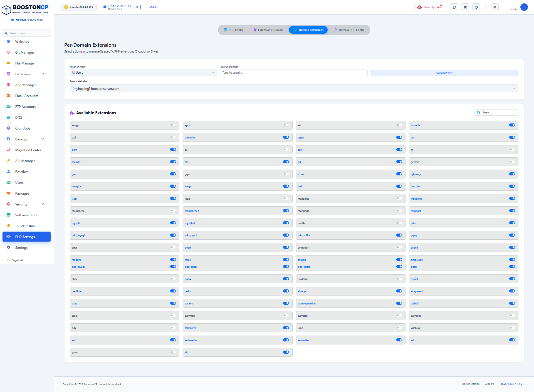The image size is (534, 392).
Task: Switch to the PHP Config tab
Action: (233, 30)
